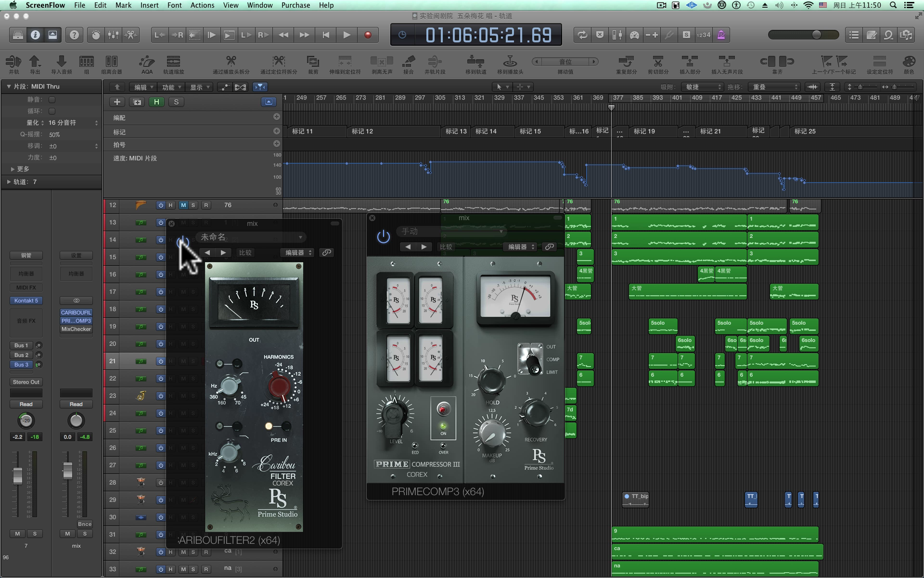Click the Record button
Viewport: 924px width, 578px height.
coord(368,35)
